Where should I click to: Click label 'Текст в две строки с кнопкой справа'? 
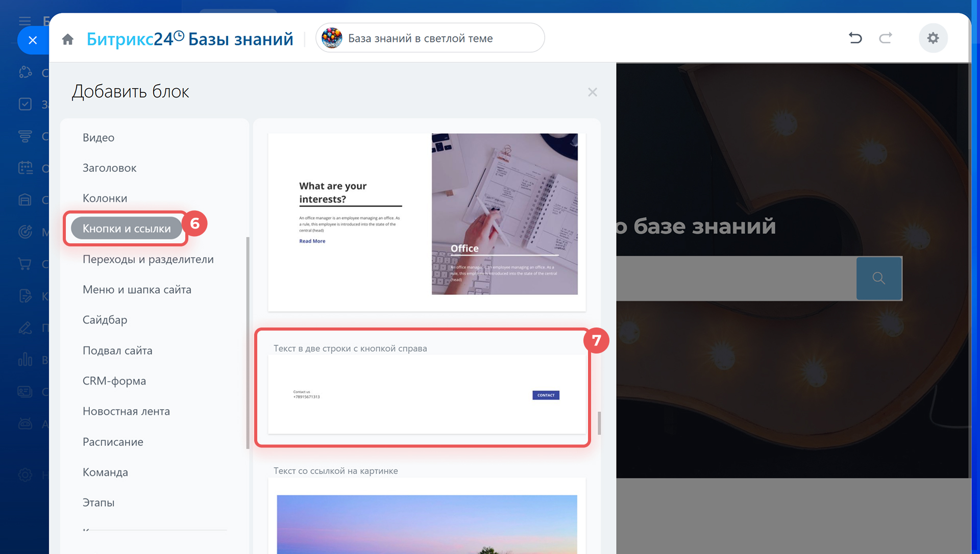tap(350, 348)
